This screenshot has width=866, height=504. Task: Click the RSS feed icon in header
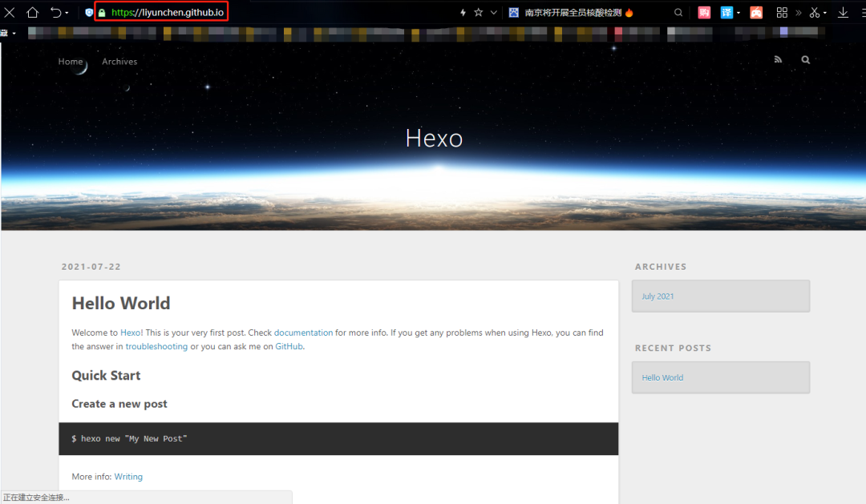pos(778,59)
